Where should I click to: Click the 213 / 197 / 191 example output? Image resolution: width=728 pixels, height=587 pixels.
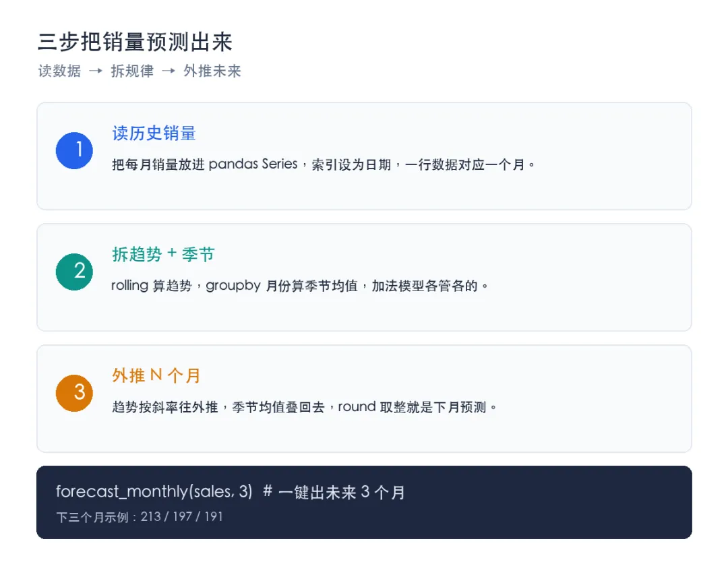point(181,516)
